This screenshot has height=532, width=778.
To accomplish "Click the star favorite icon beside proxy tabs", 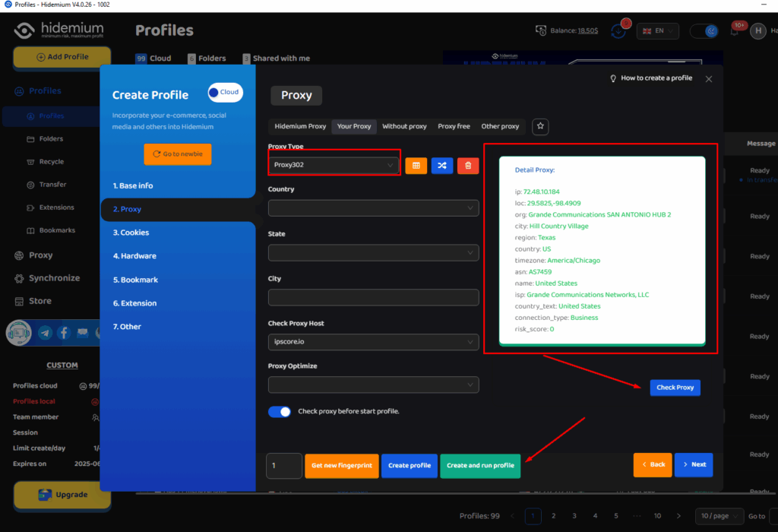I will [540, 126].
